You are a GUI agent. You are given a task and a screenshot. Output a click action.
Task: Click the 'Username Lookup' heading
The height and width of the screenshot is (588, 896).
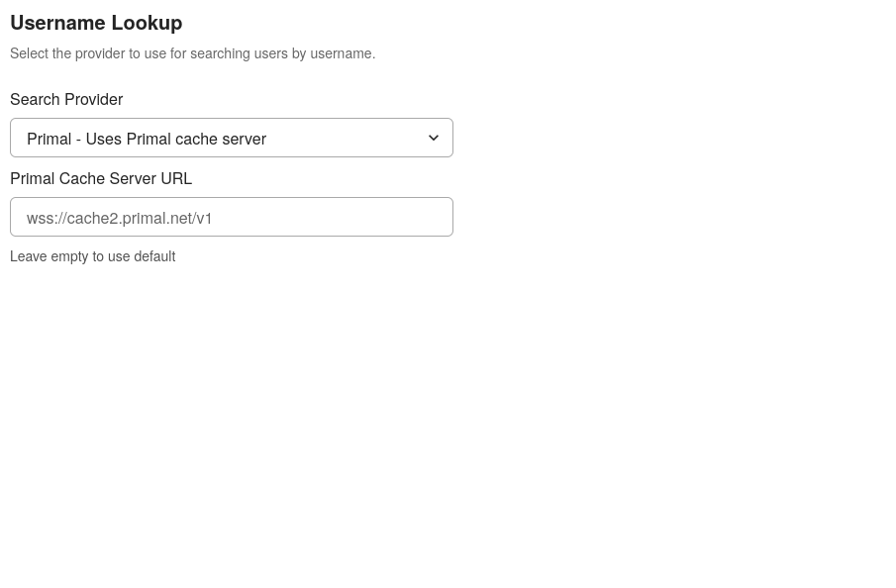point(96,23)
